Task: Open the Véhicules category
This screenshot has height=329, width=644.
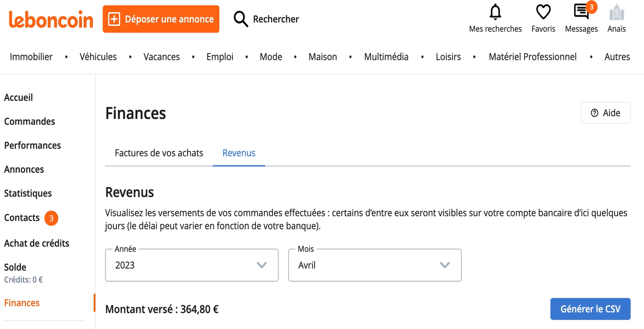Action: click(98, 57)
